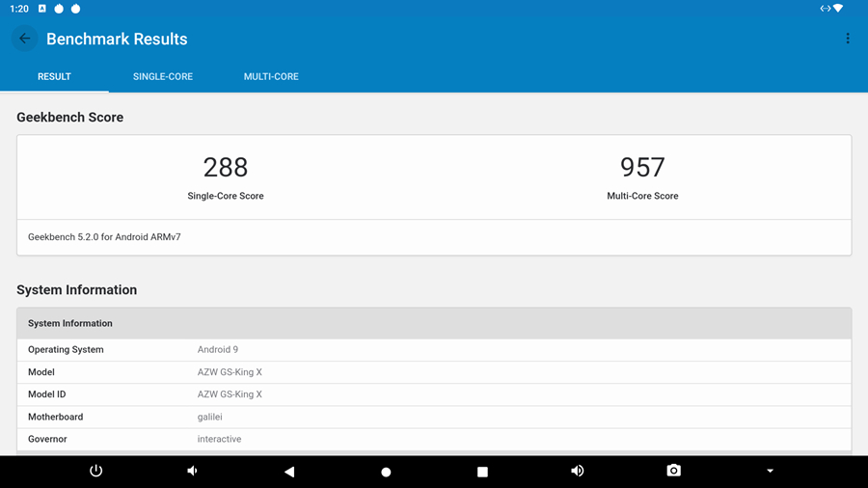Select the 'interactive' governor value
This screenshot has width=868, height=488.
pyautogui.click(x=219, y=439)
